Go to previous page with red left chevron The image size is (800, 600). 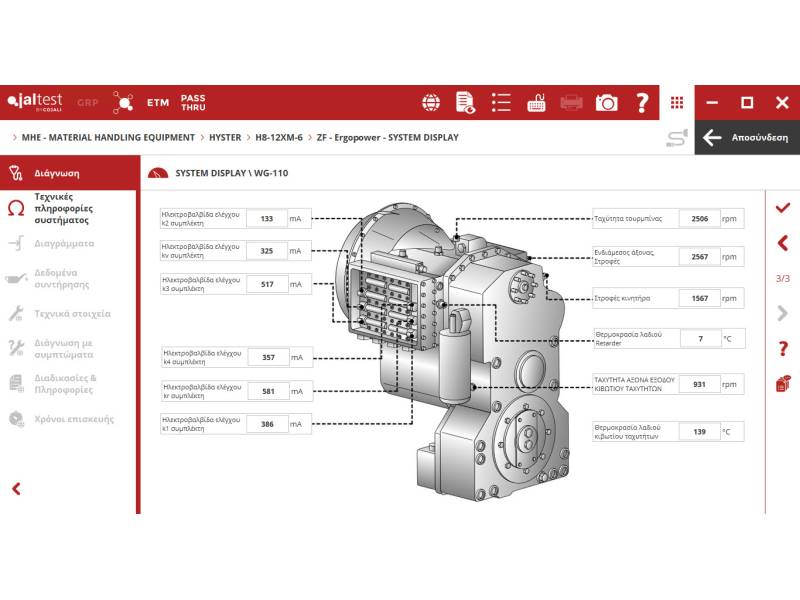tap(782, 242)
